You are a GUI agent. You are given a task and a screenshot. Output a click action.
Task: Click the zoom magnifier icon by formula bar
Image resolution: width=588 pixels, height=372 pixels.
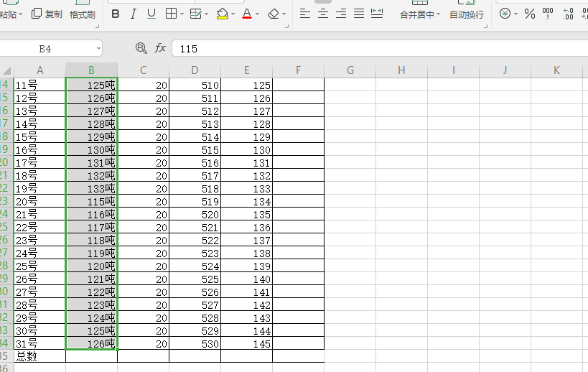pos(141,48)
